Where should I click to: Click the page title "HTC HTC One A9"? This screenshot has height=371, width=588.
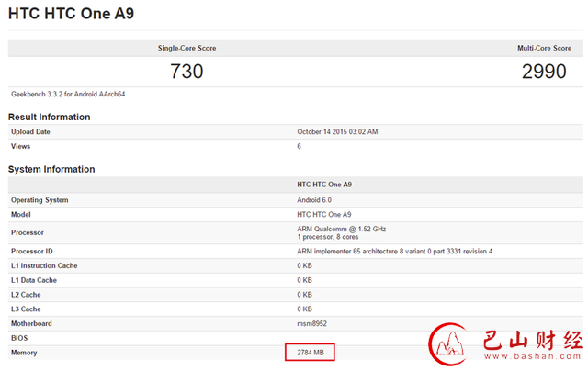click(x=71, y=14)
